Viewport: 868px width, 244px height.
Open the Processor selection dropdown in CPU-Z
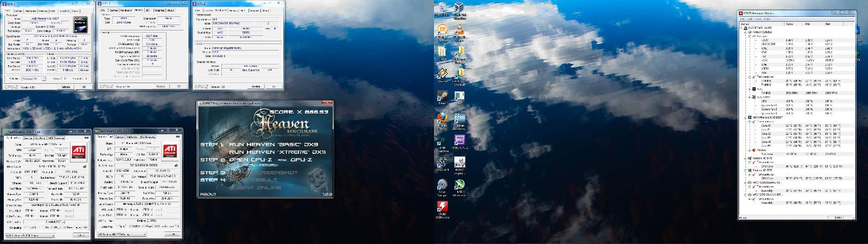[x=34, y=78]
